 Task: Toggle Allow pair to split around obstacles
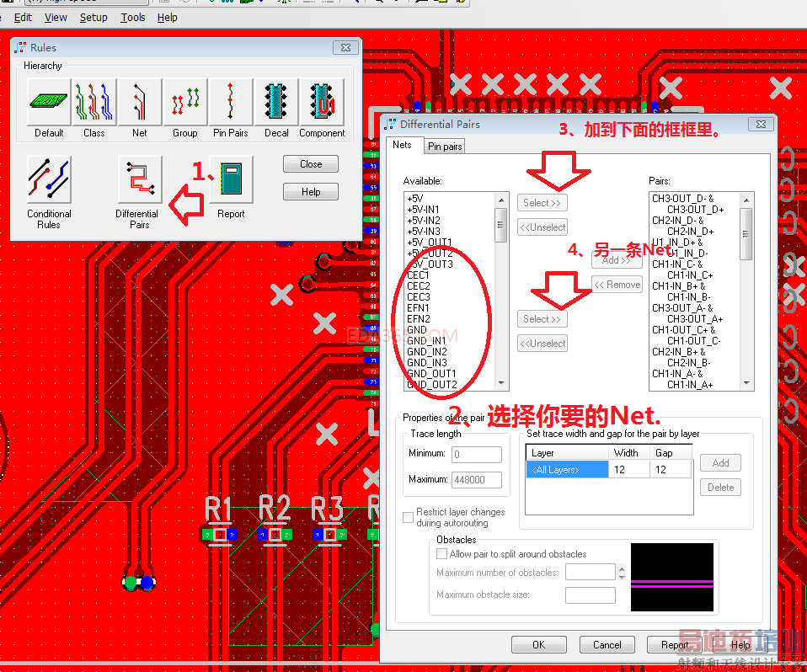441,553
